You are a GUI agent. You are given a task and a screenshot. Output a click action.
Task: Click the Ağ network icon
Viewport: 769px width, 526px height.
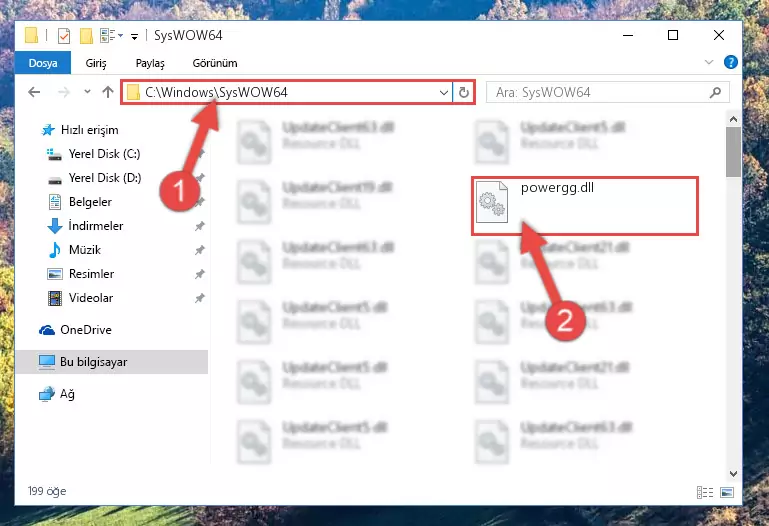click(x=47, y=394)
